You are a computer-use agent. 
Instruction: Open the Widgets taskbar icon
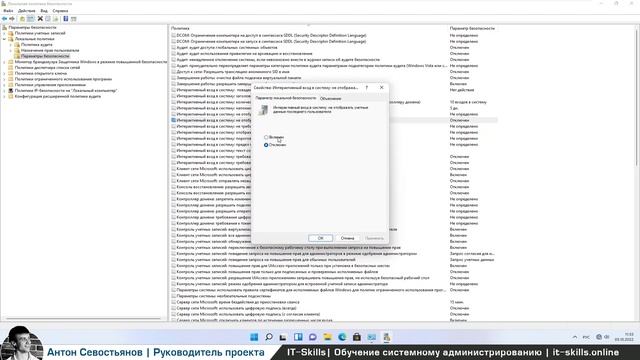pyautogui.click(x=298, y=337)
